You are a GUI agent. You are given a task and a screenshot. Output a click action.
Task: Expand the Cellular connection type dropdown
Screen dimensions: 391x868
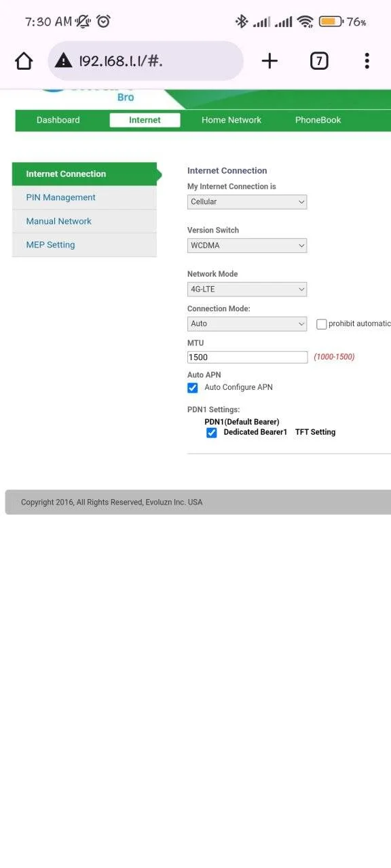tap(247, 202)
